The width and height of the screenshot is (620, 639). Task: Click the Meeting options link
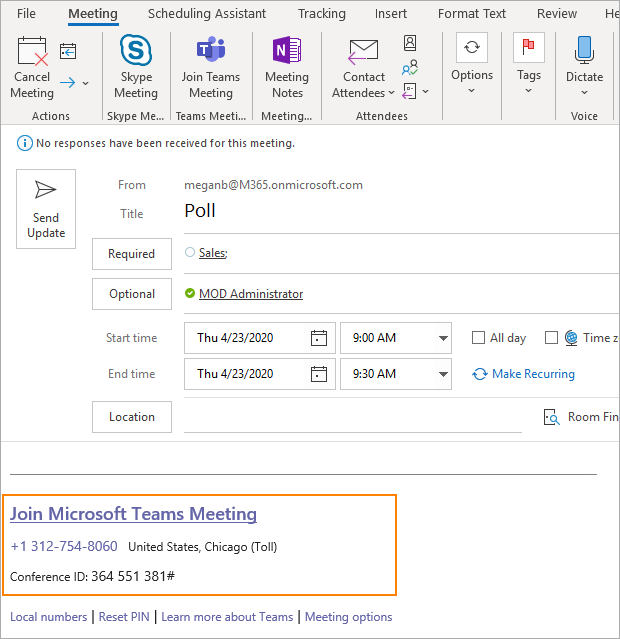349,617
